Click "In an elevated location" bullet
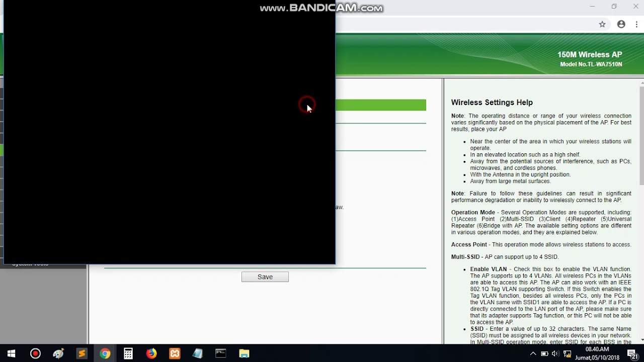Screen dimensions: 644x362 coord(525,155)
